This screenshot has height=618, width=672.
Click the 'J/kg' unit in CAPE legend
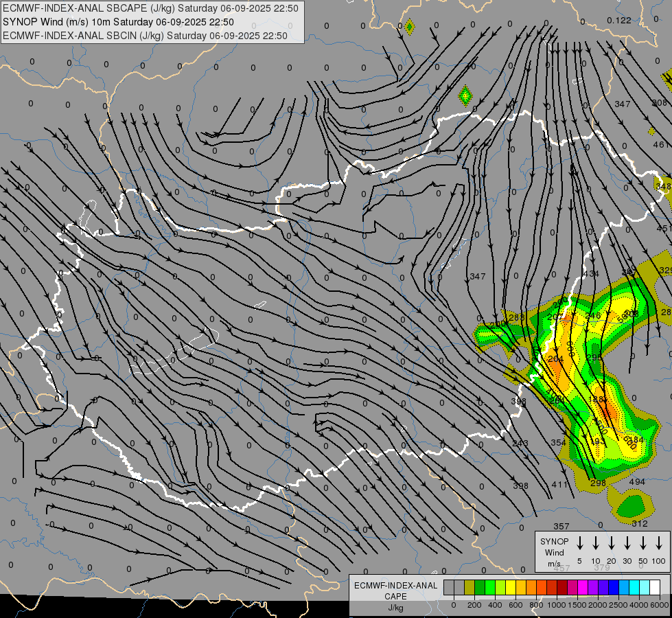(x=395, y=608)
